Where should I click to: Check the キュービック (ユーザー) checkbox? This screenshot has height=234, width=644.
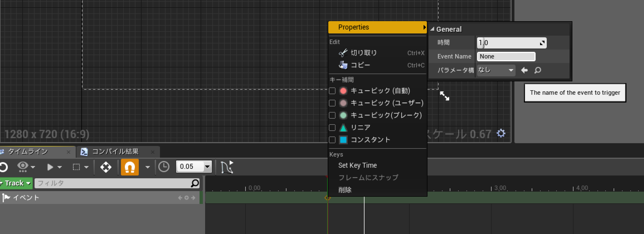click(x=332, y=103)
